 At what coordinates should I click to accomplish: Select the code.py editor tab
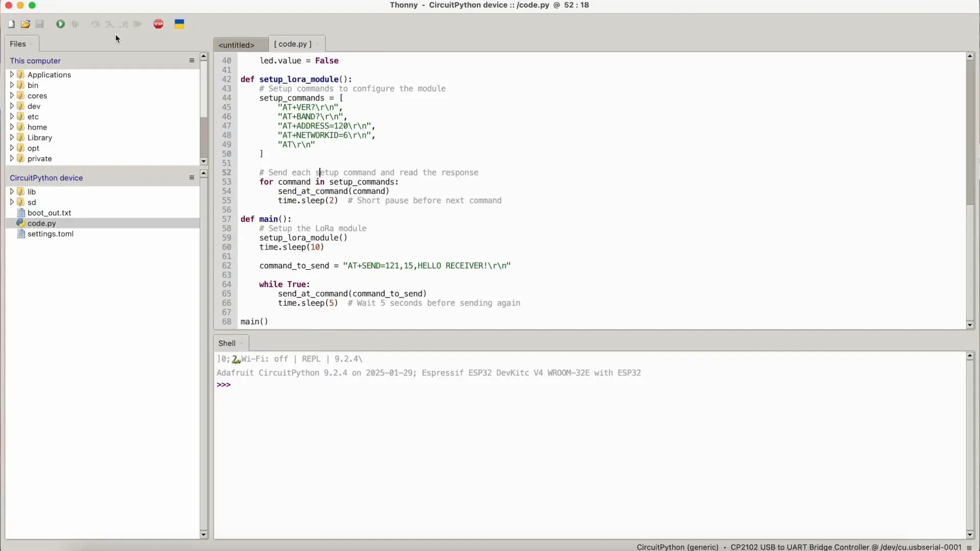click(x=292, y=44)
